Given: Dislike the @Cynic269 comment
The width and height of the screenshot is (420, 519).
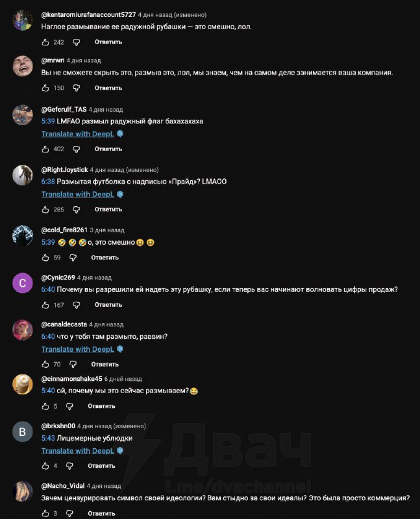Looking at the screenshot, I should click(x=77, y=305).
